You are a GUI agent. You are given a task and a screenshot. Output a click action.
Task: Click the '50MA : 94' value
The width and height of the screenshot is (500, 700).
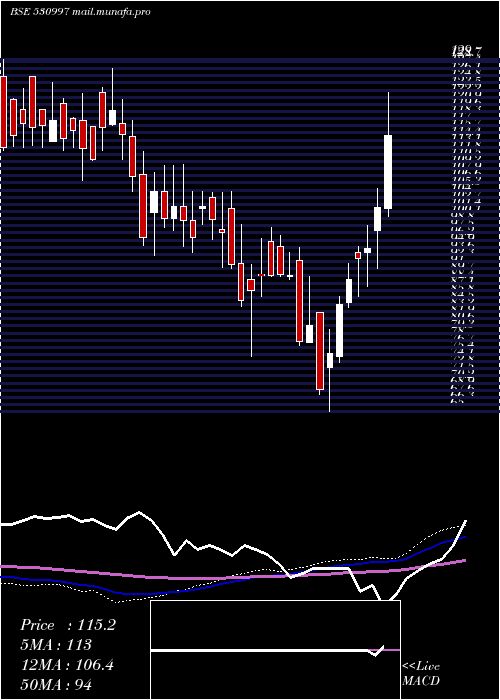tap(56, 684)
